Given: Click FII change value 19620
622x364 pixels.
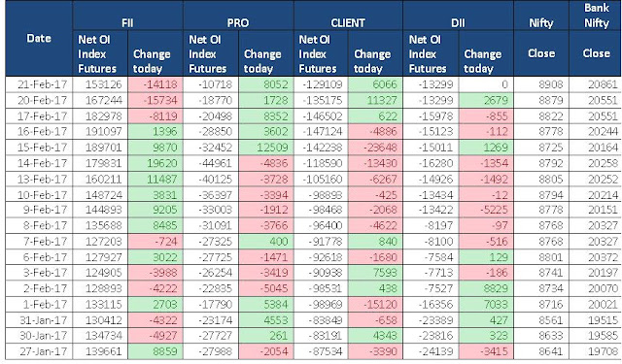Looking at the screenshot, I should (x=155, y=163).
